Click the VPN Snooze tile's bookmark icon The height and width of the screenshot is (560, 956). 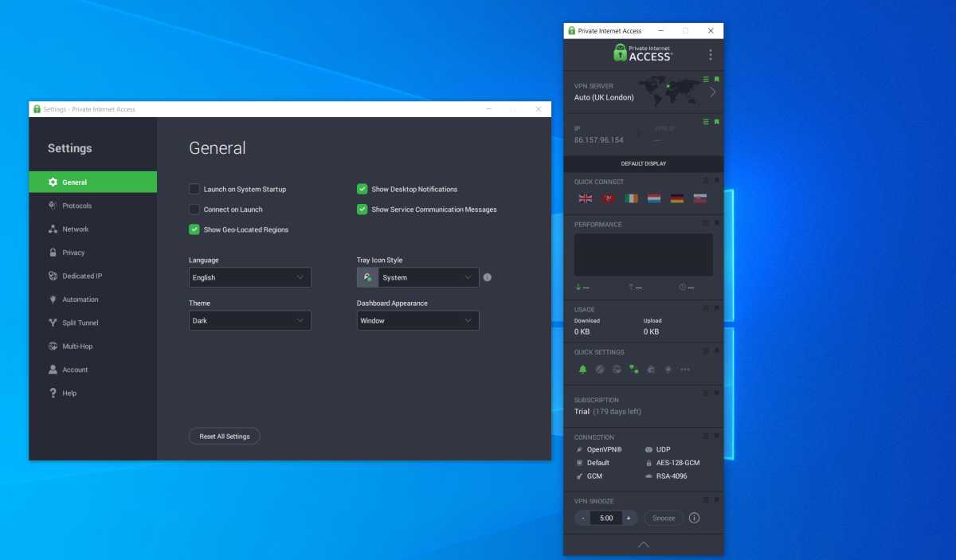coord(717,499)
